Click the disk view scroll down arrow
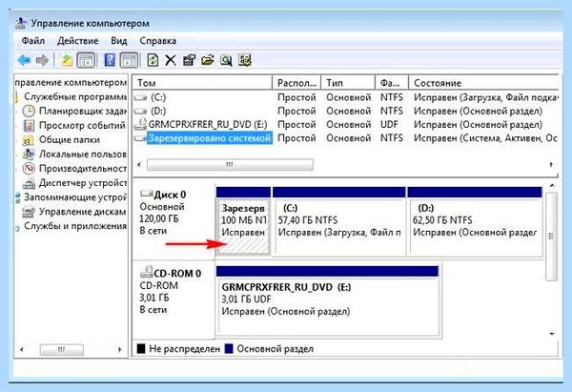Image resolution: width=572 pixels, height=392 pixels. tap(552, 334)
